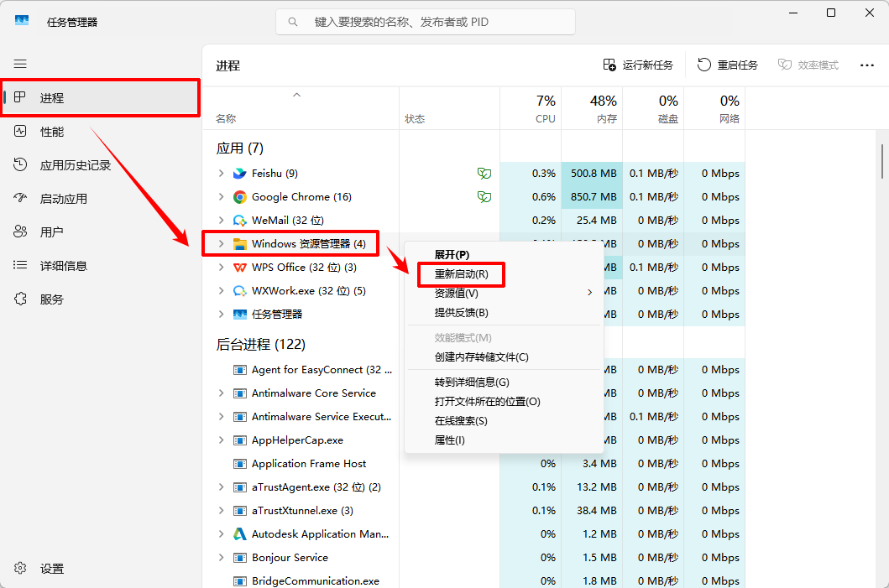Click the efficiency leaf icon on Feishu row
Screen dimensions: 889x588
point(484,174)
